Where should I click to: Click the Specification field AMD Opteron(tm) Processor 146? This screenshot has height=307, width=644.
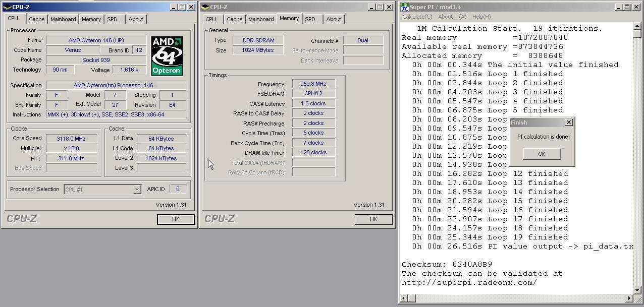click(116, 85)
